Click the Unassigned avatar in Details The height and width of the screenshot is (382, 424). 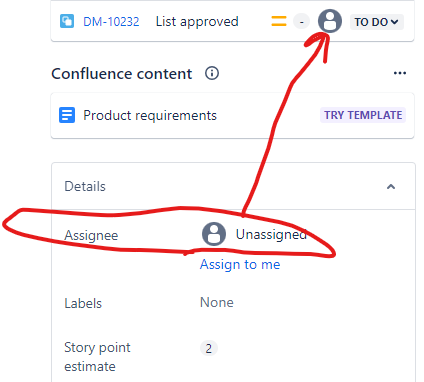pyautogui.click(x=214, y=234)
